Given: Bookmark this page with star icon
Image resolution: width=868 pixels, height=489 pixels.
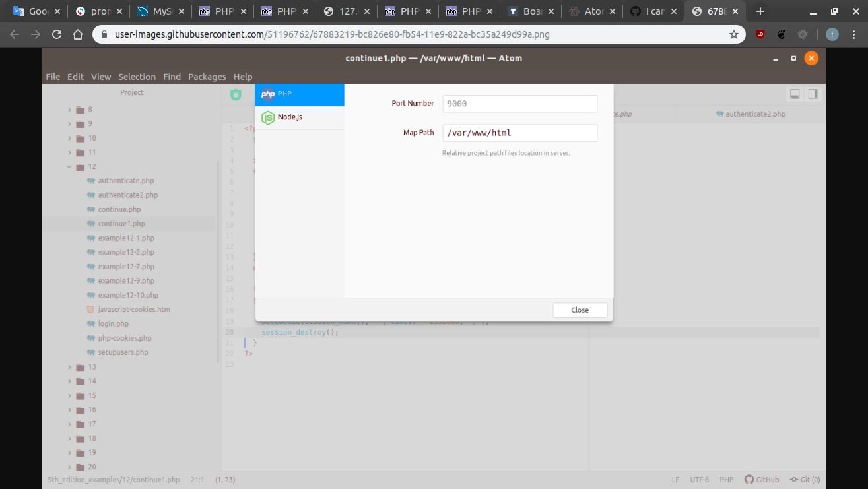Looking at the screenshot, I should (734, 34).
